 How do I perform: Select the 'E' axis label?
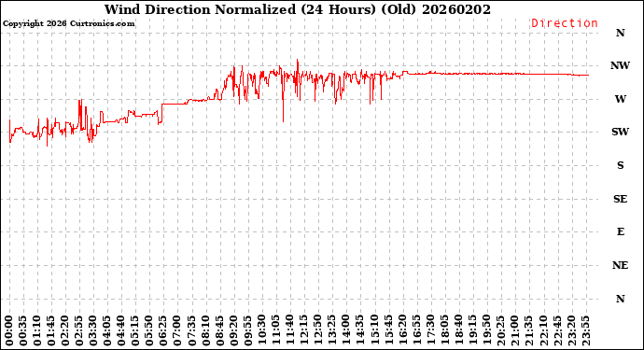[x=620, y=231]
